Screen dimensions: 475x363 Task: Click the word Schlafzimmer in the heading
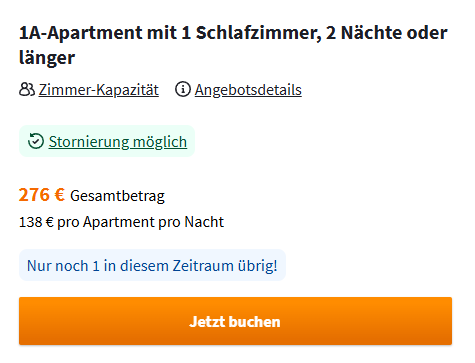coord(257,33)
